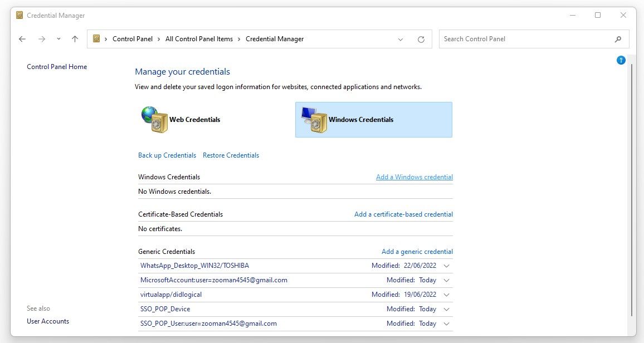Click the Back up Credentials link
644x343 pixels.
(x=167, y=155)
